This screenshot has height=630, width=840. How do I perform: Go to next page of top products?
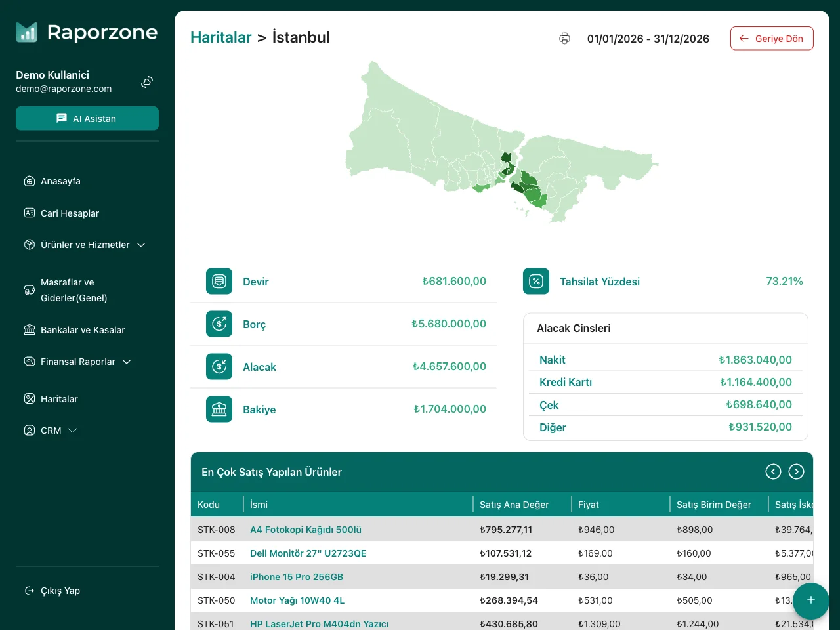pos(796,472)
